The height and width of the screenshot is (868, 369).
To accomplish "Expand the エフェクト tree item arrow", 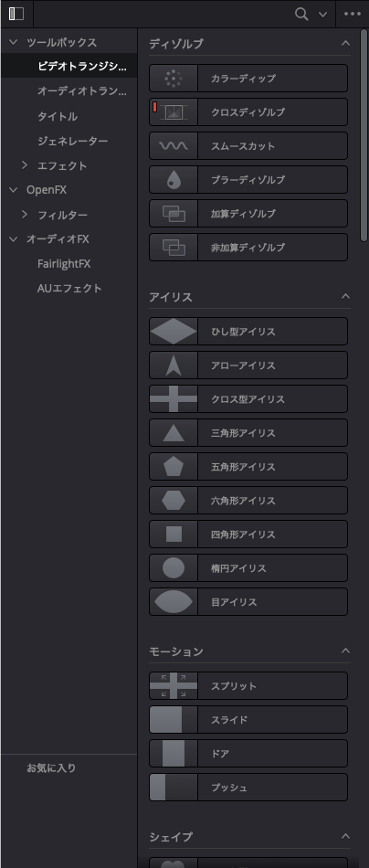I will [25, 165].
